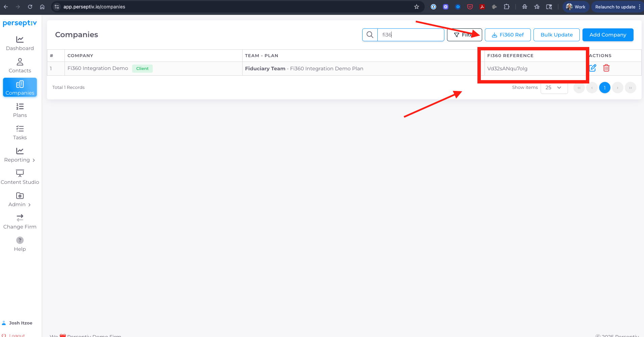Click Total 1 Records text
The height and width of the screenshot is (337, 644).
69,88
